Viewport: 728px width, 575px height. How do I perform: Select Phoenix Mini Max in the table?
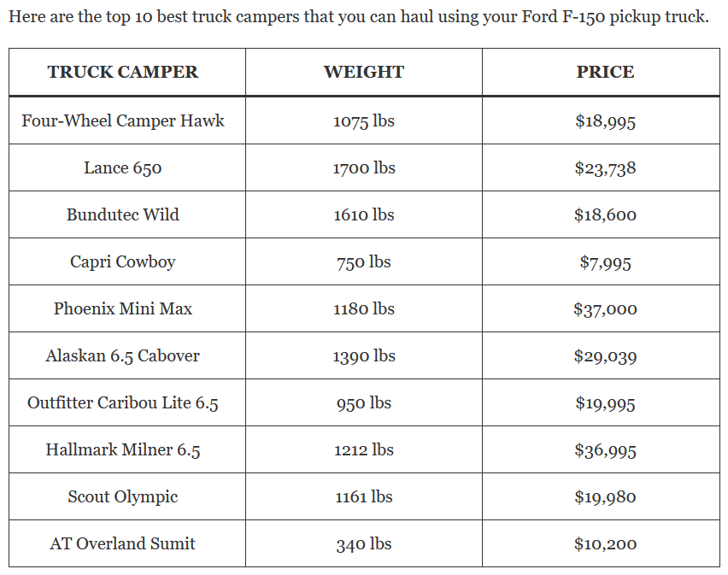pos(123,309)
